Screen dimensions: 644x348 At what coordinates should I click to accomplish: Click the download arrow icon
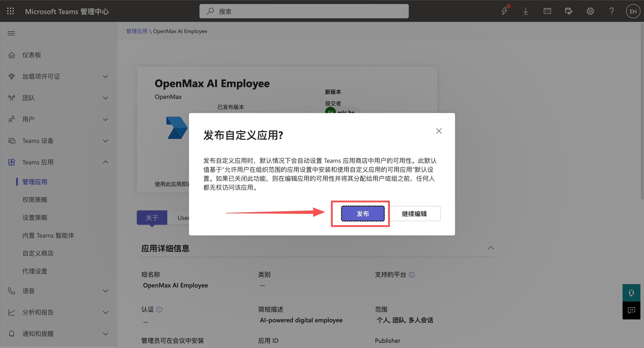coord(525,11)
